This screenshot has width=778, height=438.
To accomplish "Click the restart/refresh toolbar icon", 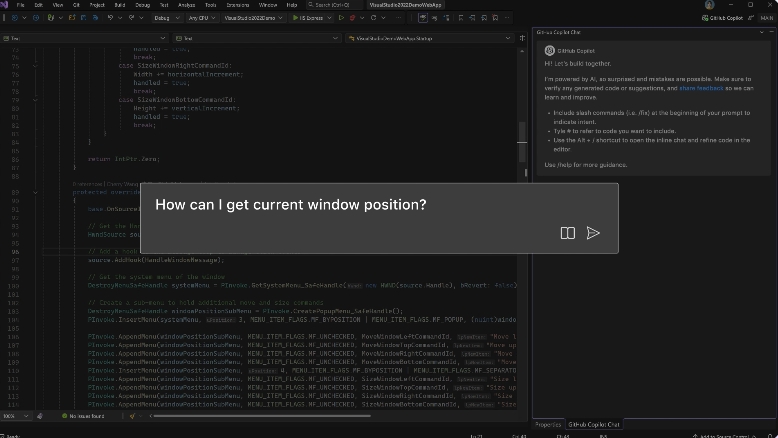I will click(x=374, y=18).
